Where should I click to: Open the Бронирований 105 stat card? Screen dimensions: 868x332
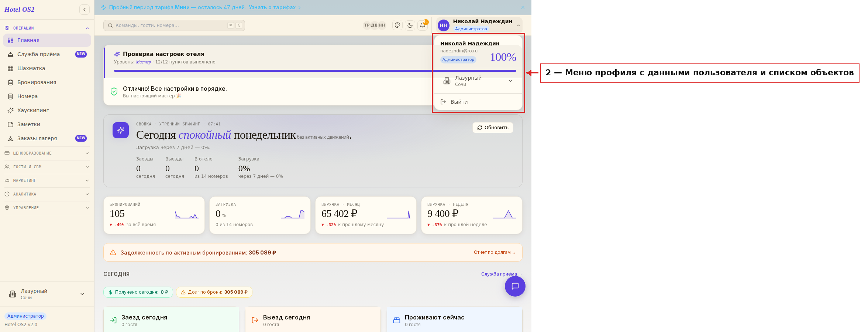(154, 215)
